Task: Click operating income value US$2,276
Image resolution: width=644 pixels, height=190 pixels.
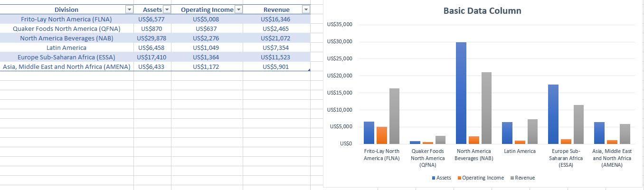Action: [207, 38]
